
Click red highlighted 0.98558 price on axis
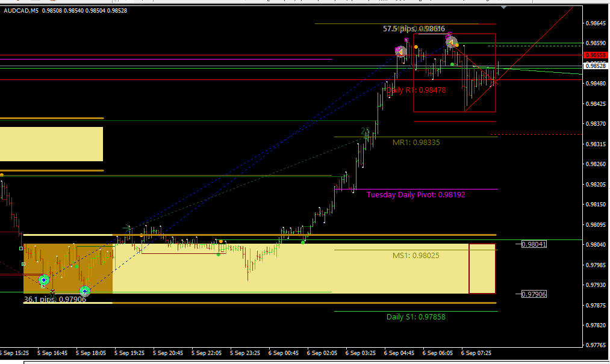(x=596, y=55)
